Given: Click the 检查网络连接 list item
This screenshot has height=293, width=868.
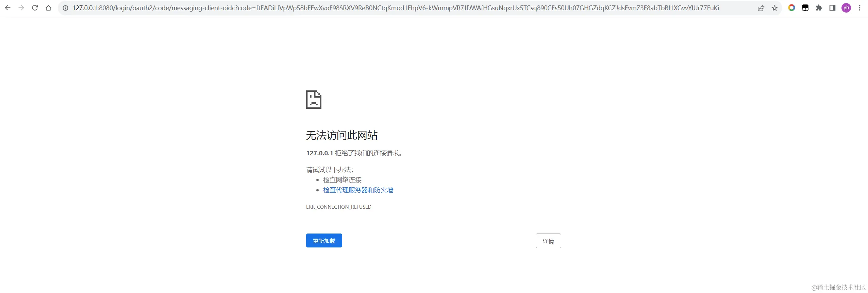Looking at the screenshot, I should click(342, 180).
